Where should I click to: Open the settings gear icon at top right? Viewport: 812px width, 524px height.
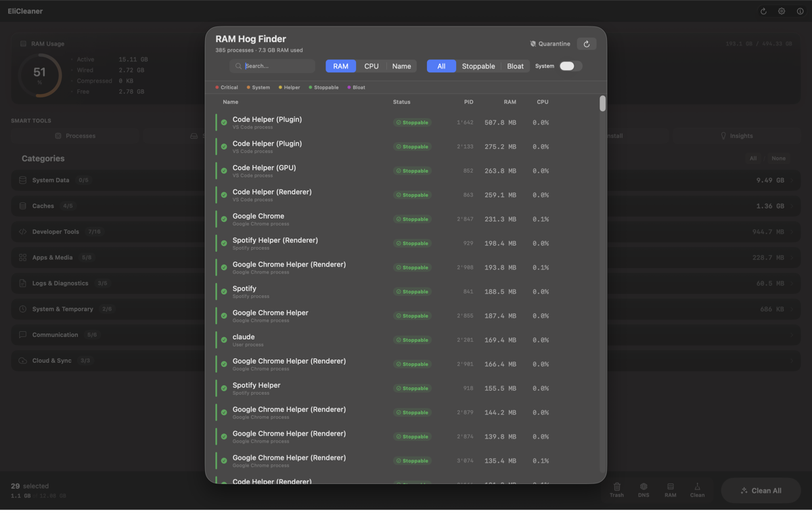782,12
